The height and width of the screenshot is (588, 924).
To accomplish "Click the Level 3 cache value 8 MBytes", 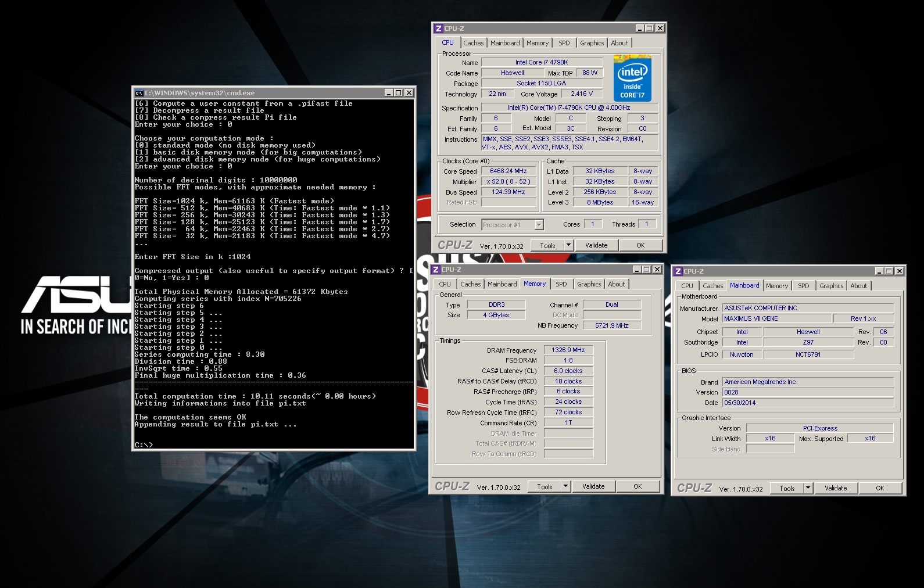I will (x=600, y=202).
